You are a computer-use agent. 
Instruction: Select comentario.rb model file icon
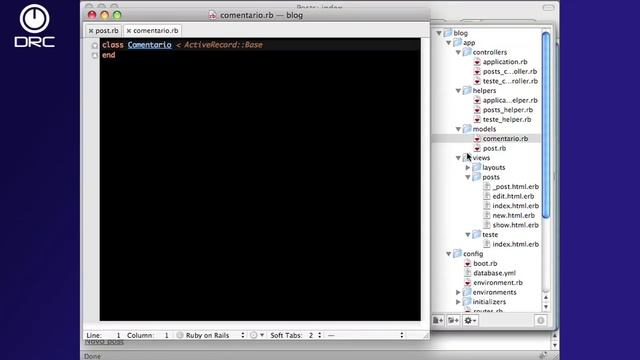coord(477,138)
